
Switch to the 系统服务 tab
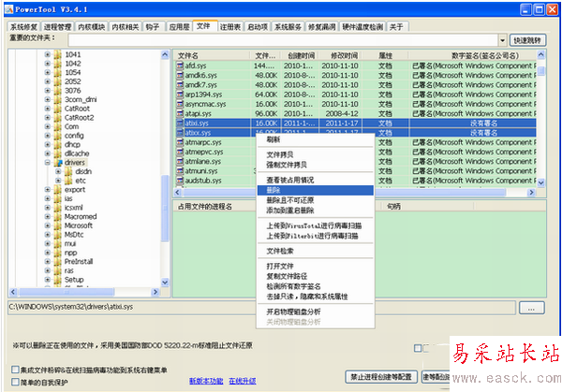click(x=288, y=27)
